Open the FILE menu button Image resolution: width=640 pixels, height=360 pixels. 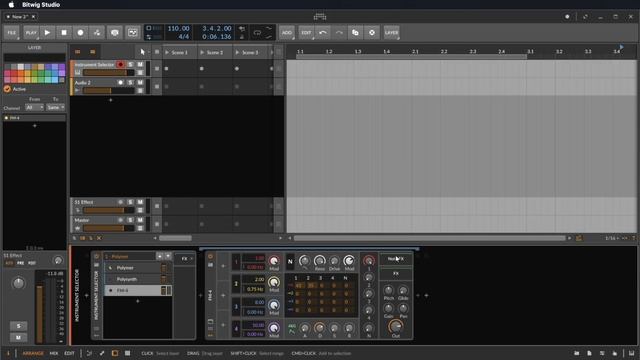(x=11, y=33)
